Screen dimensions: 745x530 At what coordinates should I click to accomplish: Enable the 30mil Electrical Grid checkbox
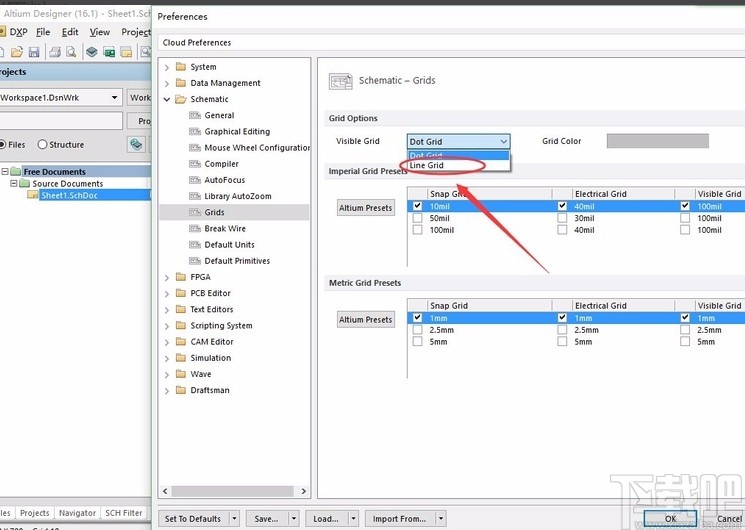tap(562, 218)
